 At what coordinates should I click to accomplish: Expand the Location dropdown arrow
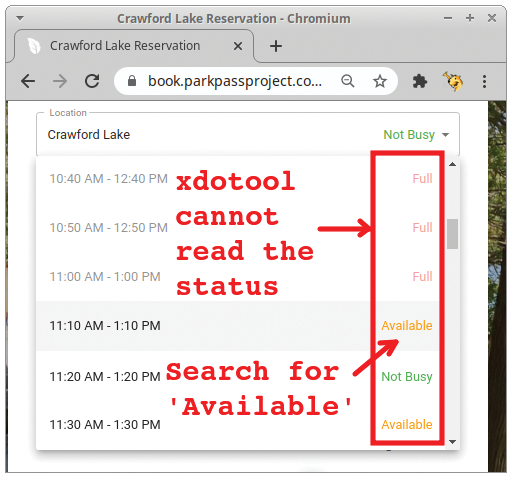[445, 135]
